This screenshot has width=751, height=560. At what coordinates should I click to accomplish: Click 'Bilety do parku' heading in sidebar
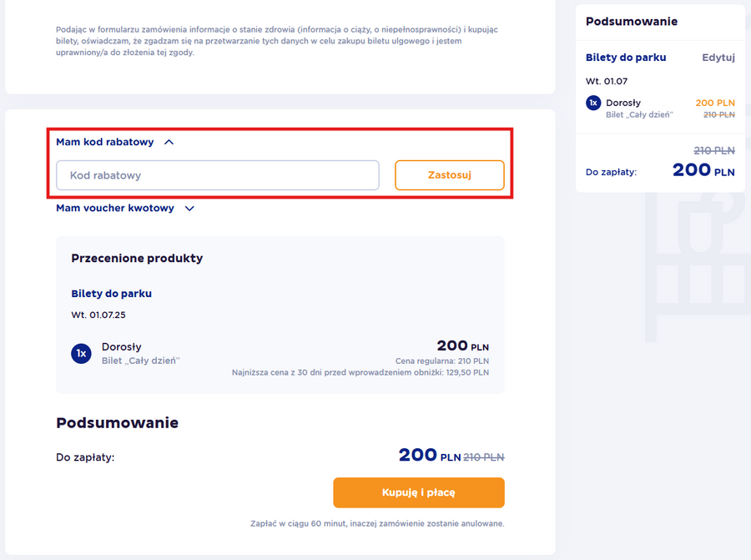tap(624, 58)
